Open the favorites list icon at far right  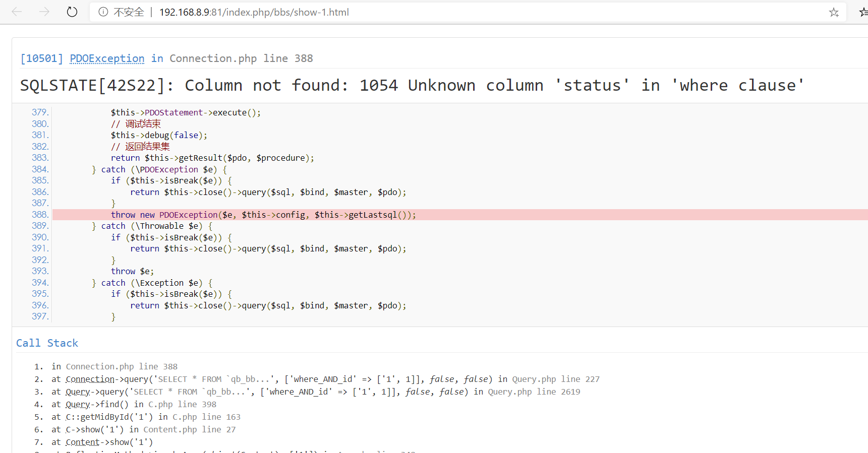(x=863, y=13)
